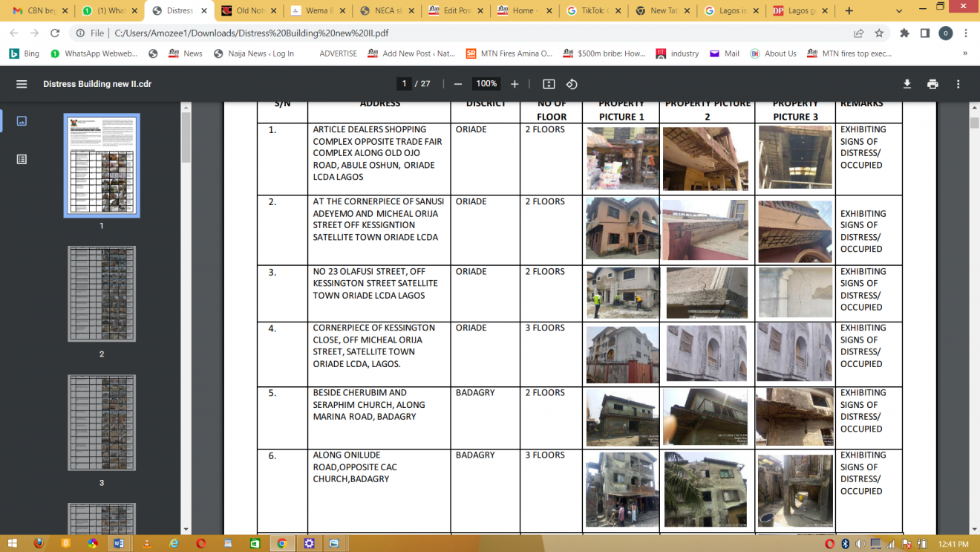Download the PDF file

tap(906, 84)
